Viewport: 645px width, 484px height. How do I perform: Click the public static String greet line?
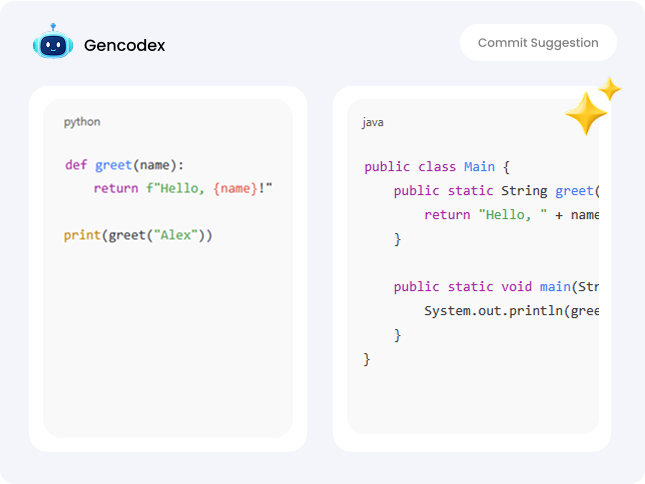(x=495, y=191)
